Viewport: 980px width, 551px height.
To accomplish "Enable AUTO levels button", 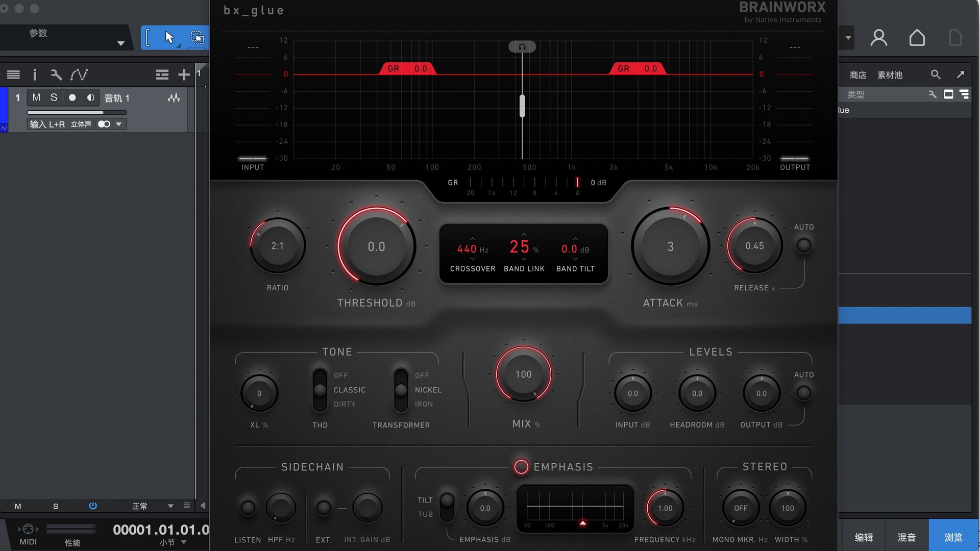I will pos(803,393).
